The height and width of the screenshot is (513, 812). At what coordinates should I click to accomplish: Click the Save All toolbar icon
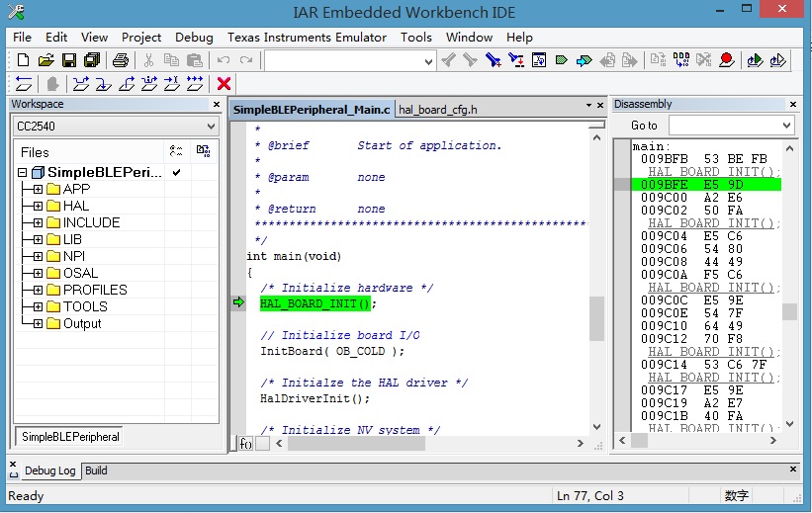point(91,60)
